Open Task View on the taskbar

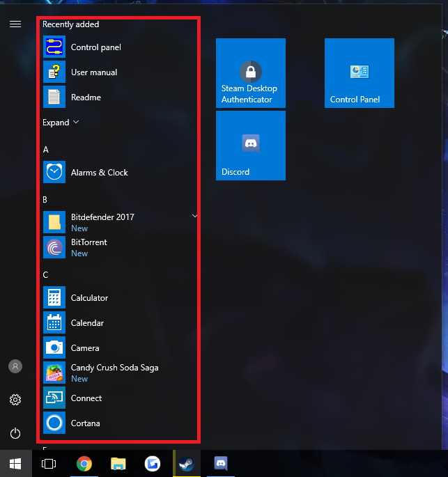(49, 464)
